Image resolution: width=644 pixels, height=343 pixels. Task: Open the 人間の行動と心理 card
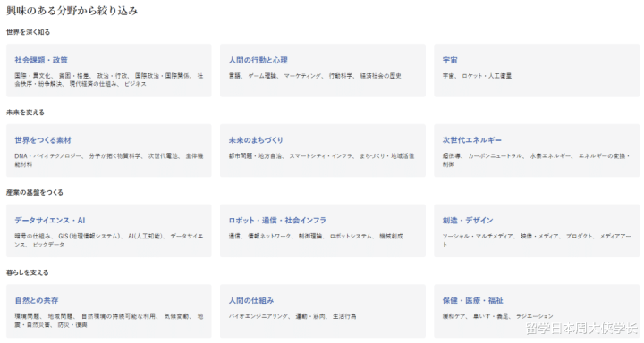[322, 71]
